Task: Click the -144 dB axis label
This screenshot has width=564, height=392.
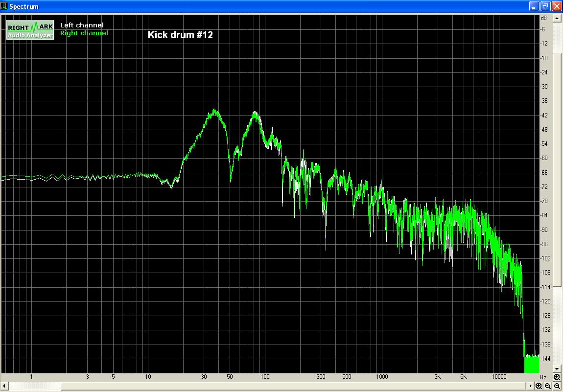Action: coord(546,359)
